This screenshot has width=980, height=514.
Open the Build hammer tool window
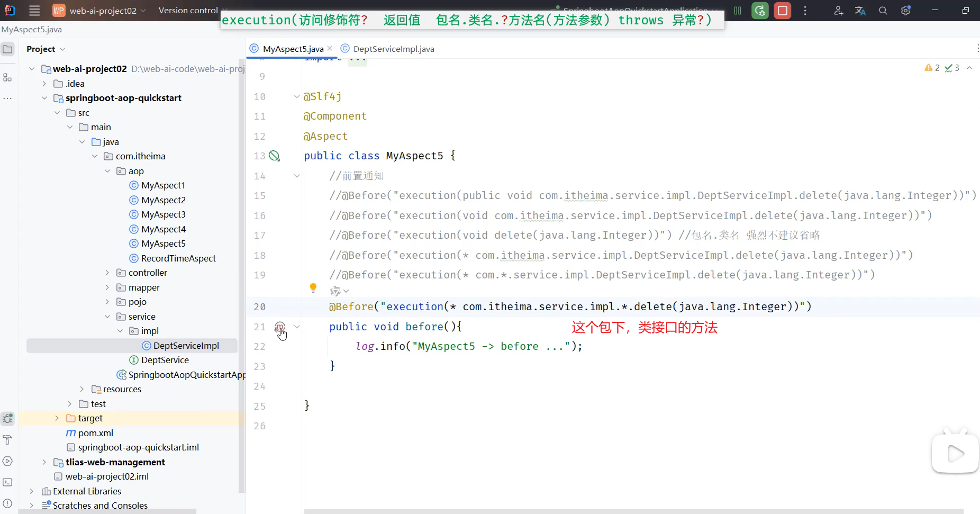[7, 440]
